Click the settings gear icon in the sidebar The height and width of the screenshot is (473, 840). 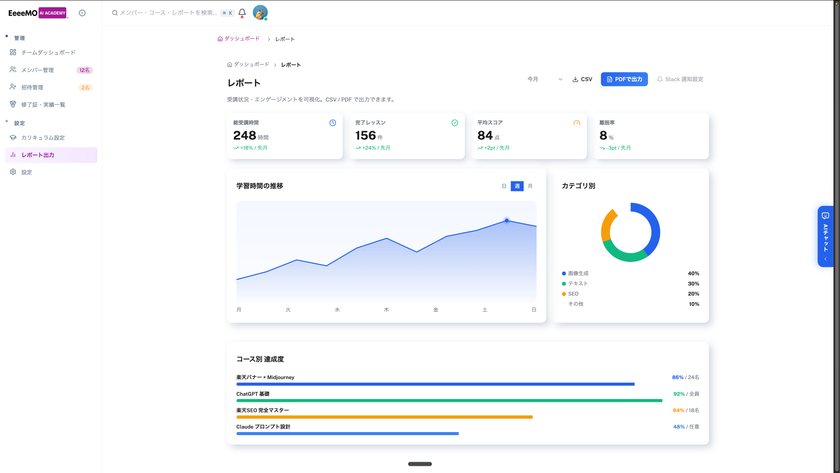tap(13, 172)
